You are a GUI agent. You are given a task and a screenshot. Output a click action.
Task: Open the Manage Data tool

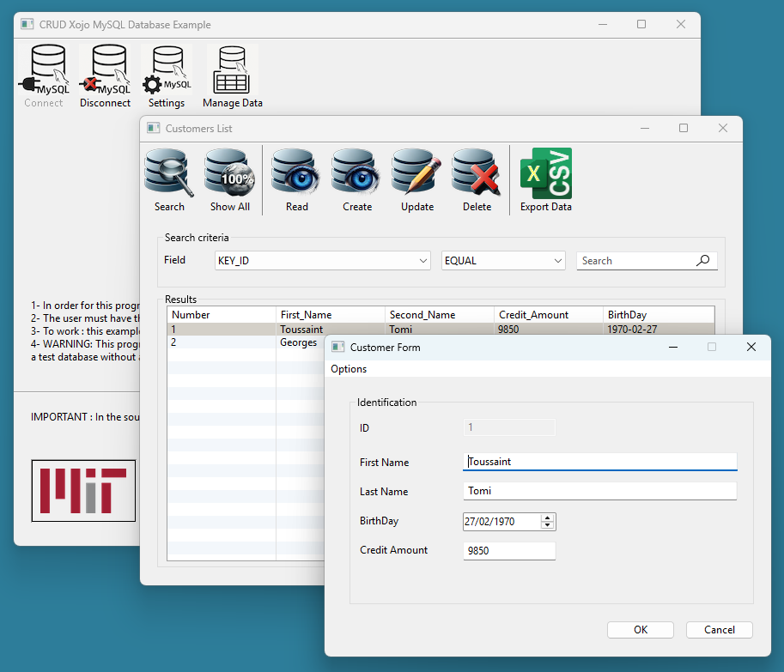pos(232,72)
